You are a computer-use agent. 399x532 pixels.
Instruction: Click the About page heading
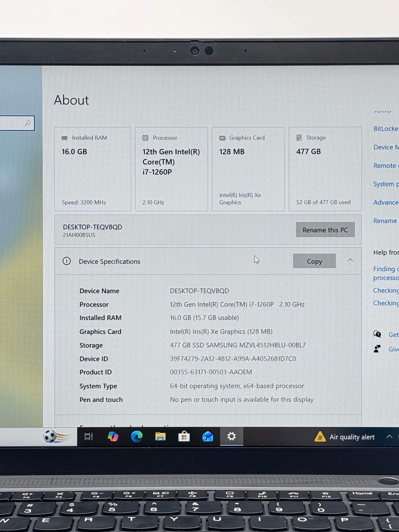pyautogui.click(x=71, y=100)
